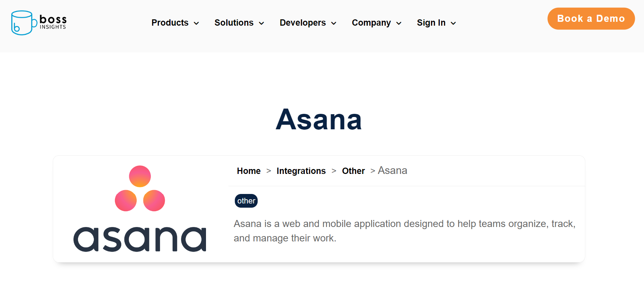Screen dimensions: 644x292
Task: Open the arrow next to Company
Action: tap(399, 23)
